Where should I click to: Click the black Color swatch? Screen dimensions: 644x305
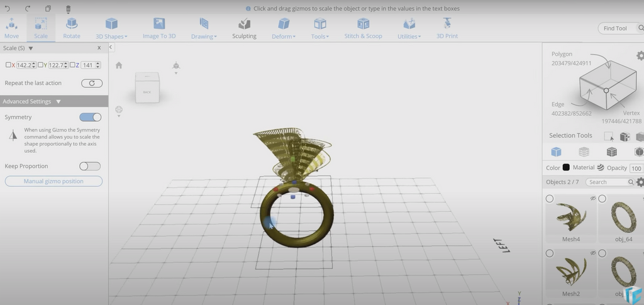point(566,168)
